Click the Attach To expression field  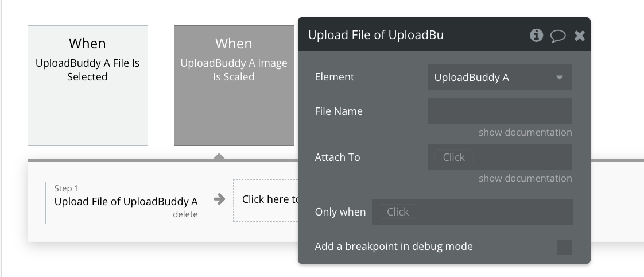click(x=499, y=157)
